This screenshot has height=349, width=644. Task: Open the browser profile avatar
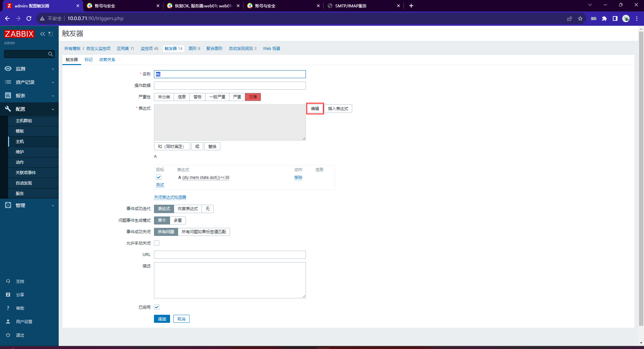click(x=626, y=18)
